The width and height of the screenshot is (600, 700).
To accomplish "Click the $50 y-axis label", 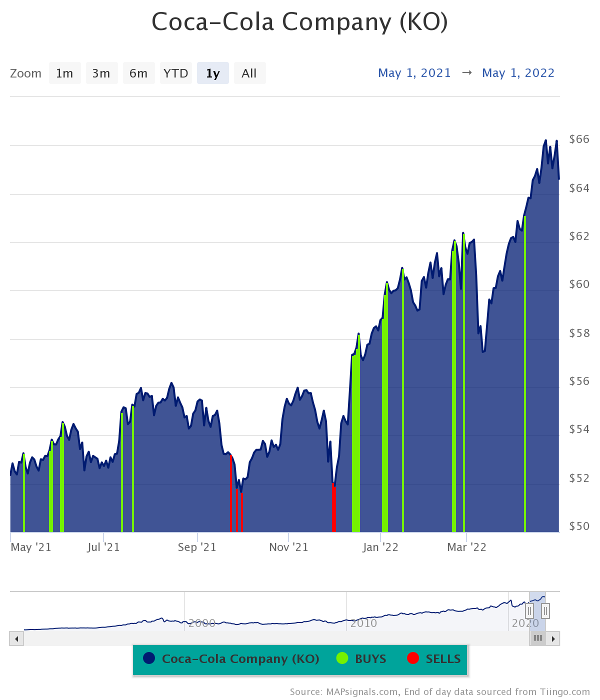I will point(579,526).
